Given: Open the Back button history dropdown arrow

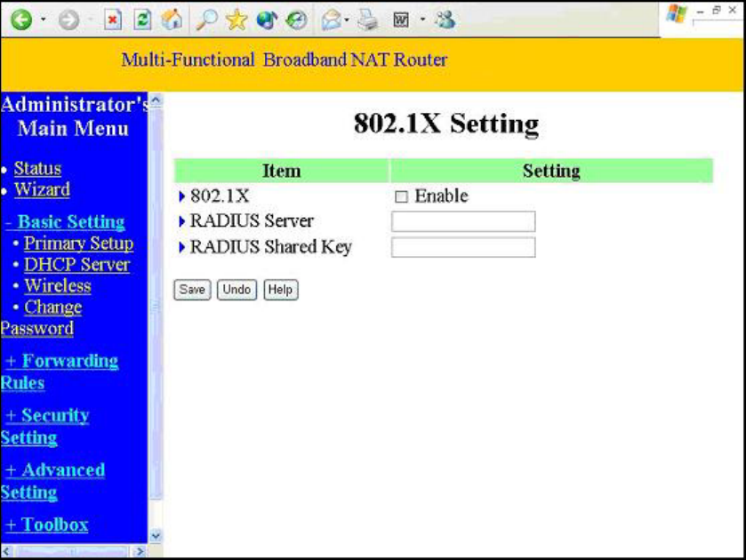Looking at the screenshot, I should point(43,20).
